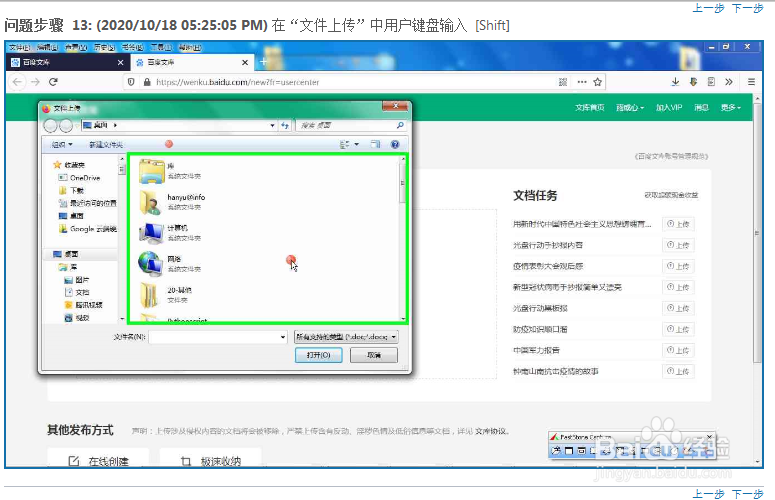Close the active 百度文库 tab

[x=245, y=62]
